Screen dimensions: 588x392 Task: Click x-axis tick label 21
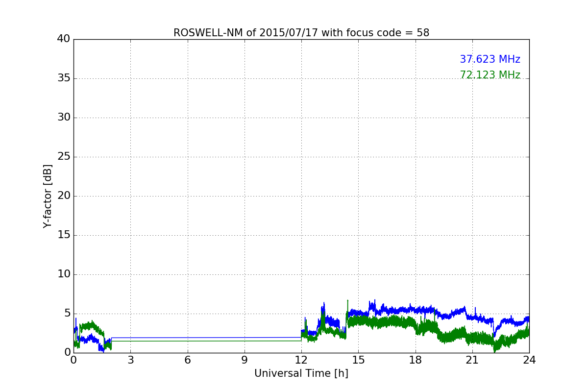(472, 360)
